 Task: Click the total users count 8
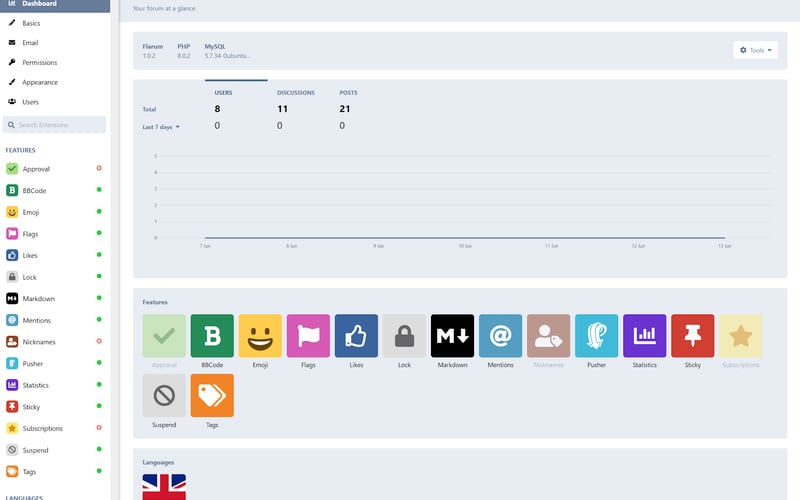pos(217,109)
